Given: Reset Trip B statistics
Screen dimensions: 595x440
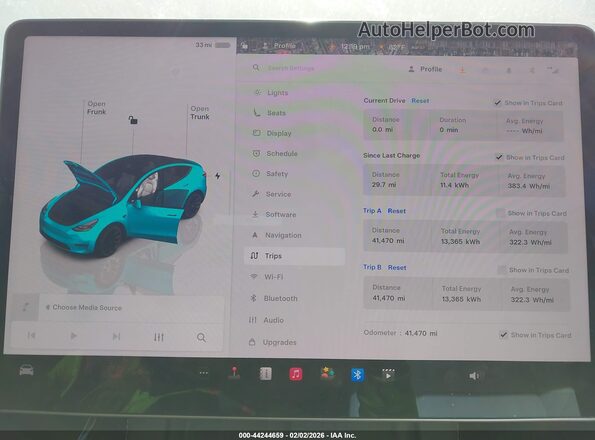Looking at the screenshot, I should [397, 268].
